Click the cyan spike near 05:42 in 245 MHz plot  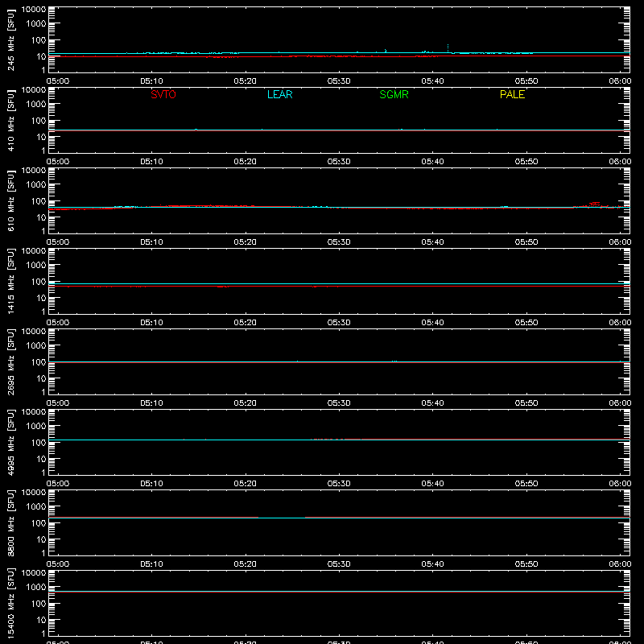pos(448,48)
